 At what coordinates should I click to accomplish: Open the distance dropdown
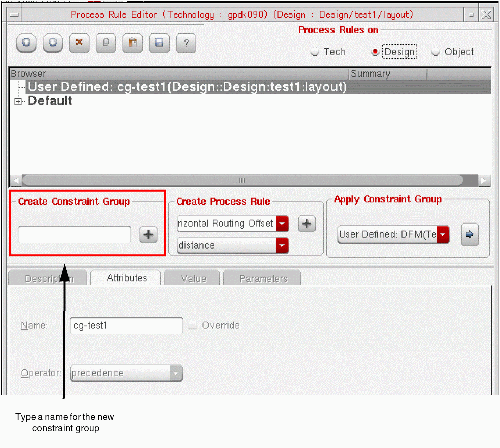coord(282,245)
